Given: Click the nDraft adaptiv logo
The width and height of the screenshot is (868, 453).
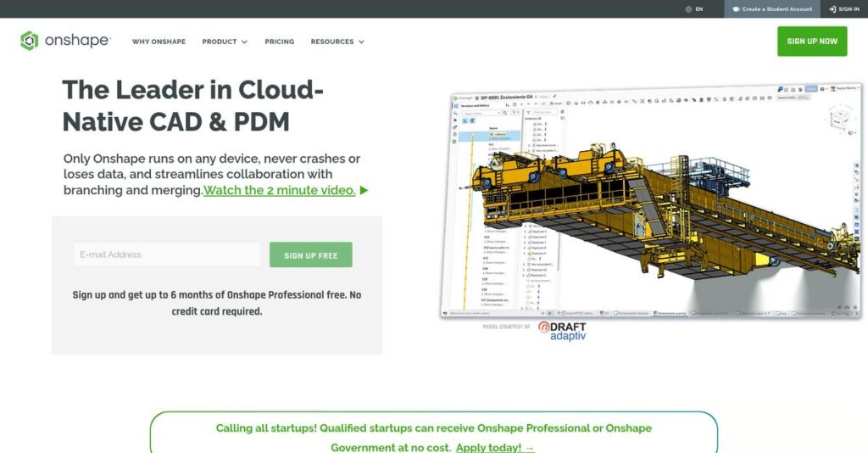Looking at the screenshot, I should point(562,331).
